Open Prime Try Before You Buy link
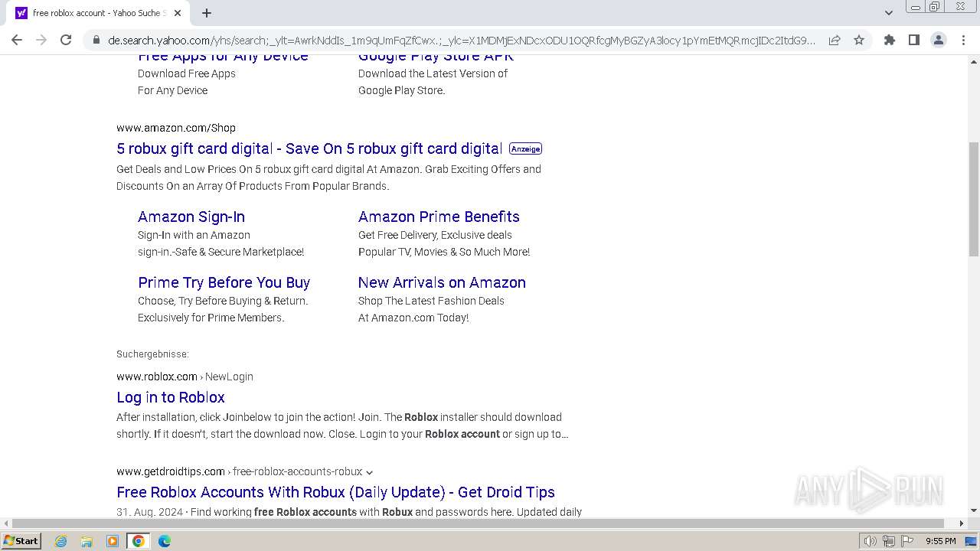 coord(224,282)
